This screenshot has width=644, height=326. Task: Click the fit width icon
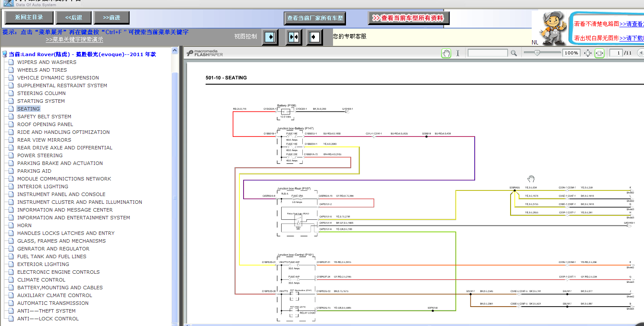[600, 53]
